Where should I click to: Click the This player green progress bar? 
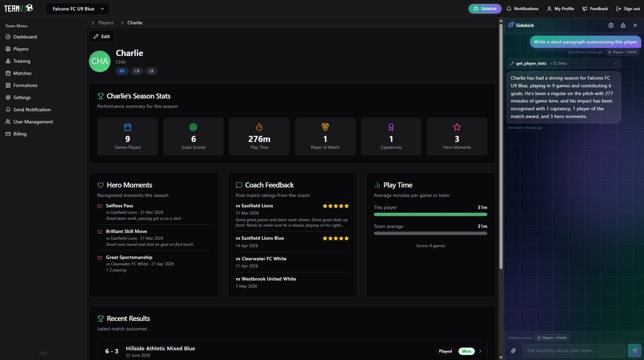point(430,214)
